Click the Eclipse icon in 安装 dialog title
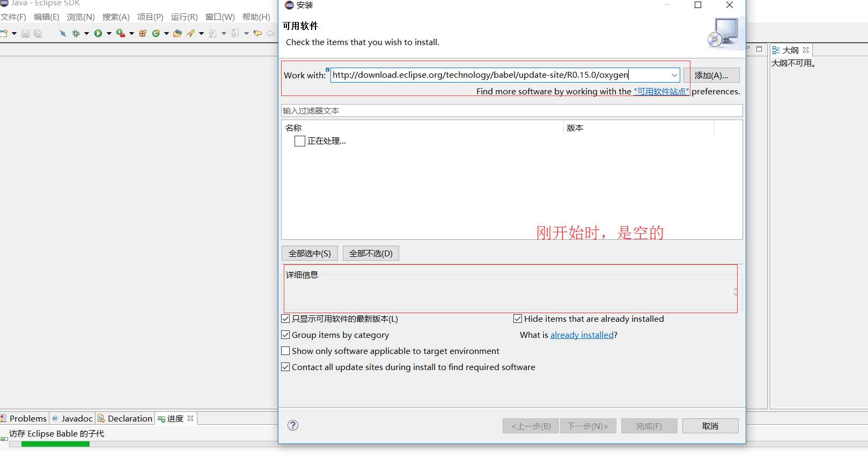This screenshot has height=458, width=868. click(x=289, y=5)
